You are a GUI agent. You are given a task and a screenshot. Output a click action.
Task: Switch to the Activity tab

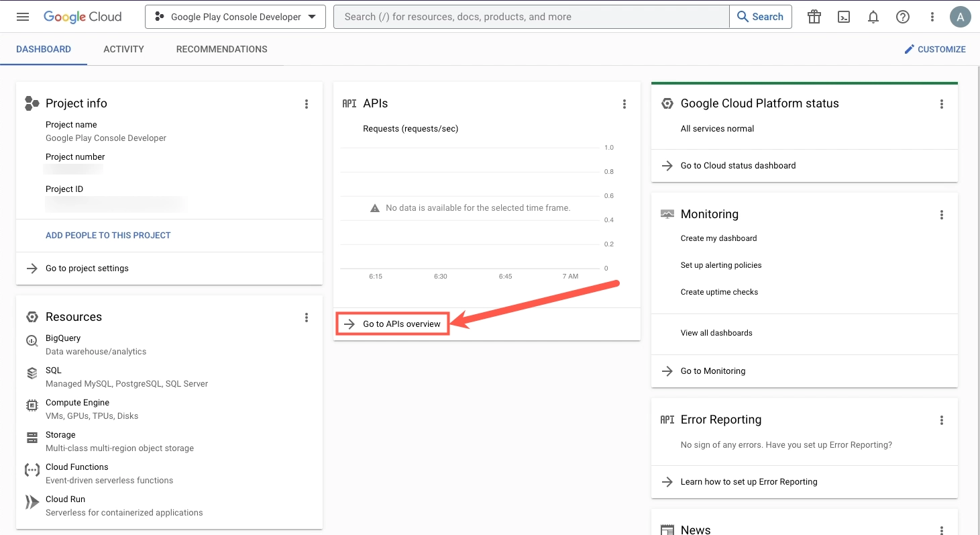point(123,49)
